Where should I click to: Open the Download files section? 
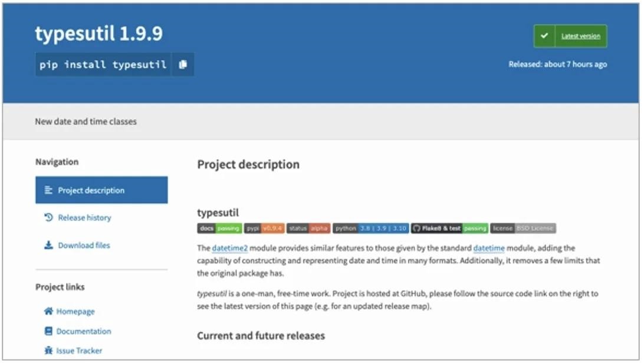point(84,245)
